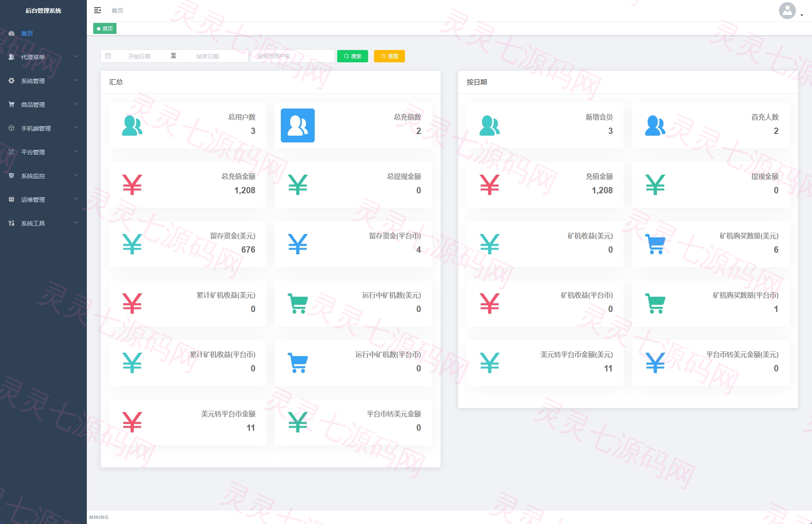The image size is (812, 524).
Task: Click the 商品管理 cart icon in sidebar
Action: [11, 104]
